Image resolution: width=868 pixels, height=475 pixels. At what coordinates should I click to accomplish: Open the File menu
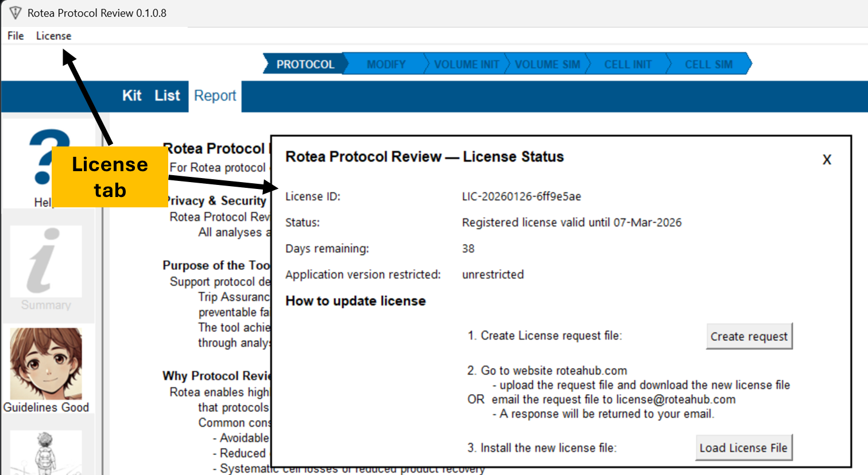pos(15,36)
